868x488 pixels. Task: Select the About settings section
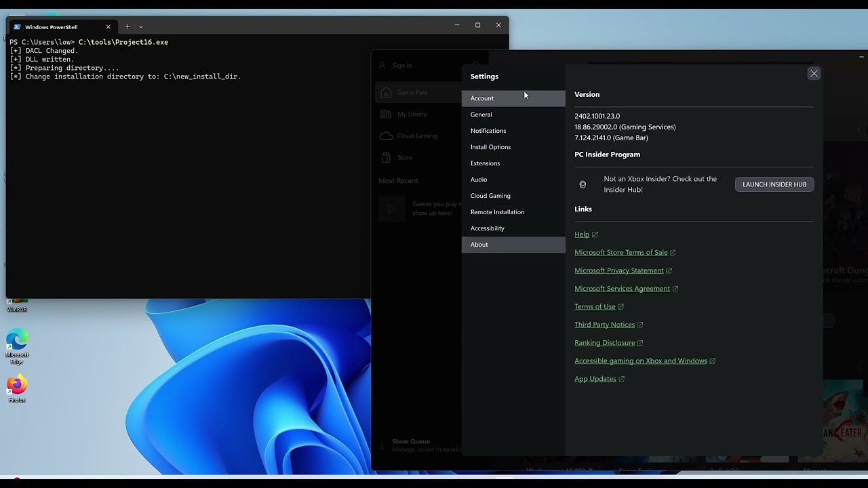click(513, 245)
